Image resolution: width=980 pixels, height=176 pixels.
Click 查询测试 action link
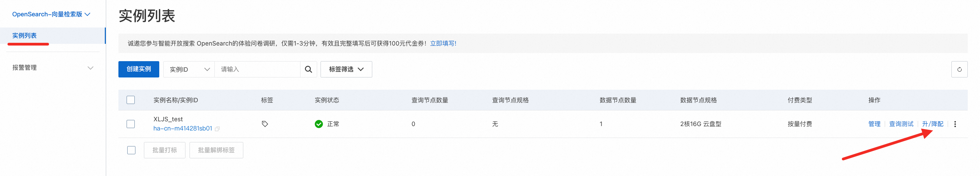901,124
